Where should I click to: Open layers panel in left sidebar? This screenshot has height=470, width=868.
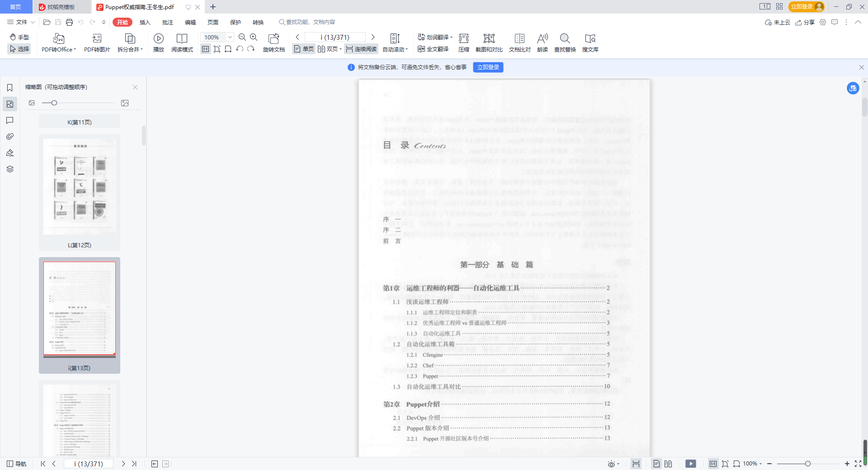point(10,169)
